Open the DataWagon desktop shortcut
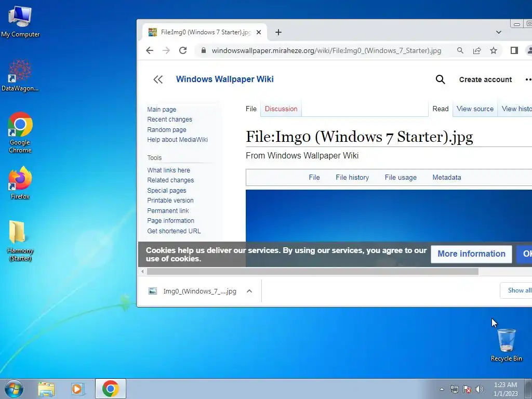This screenshot has width=532, height=399. pyautogui.click(x=20, y=75)
